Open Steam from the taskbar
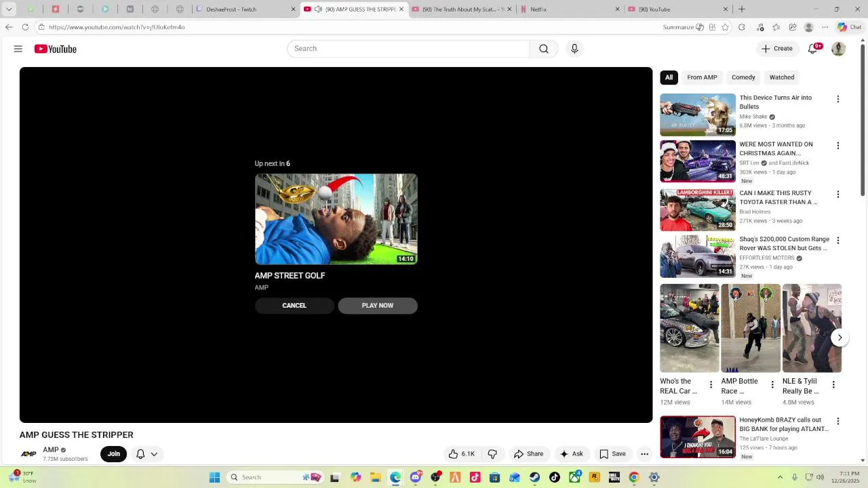 pos(535,477)
